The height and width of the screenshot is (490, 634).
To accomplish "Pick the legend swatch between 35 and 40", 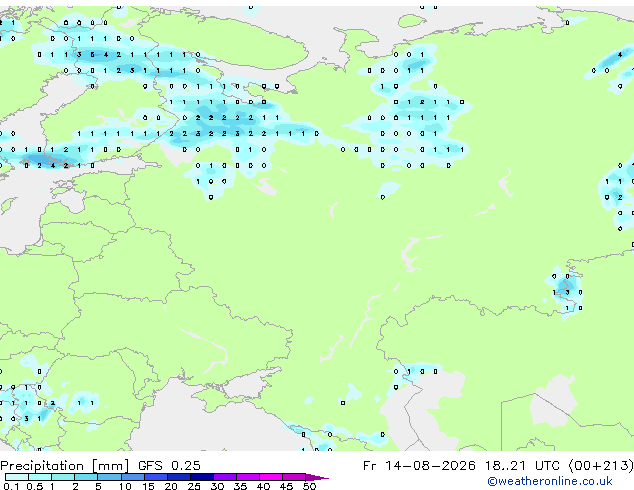I will pyautogui.click(x=248, y=477).
